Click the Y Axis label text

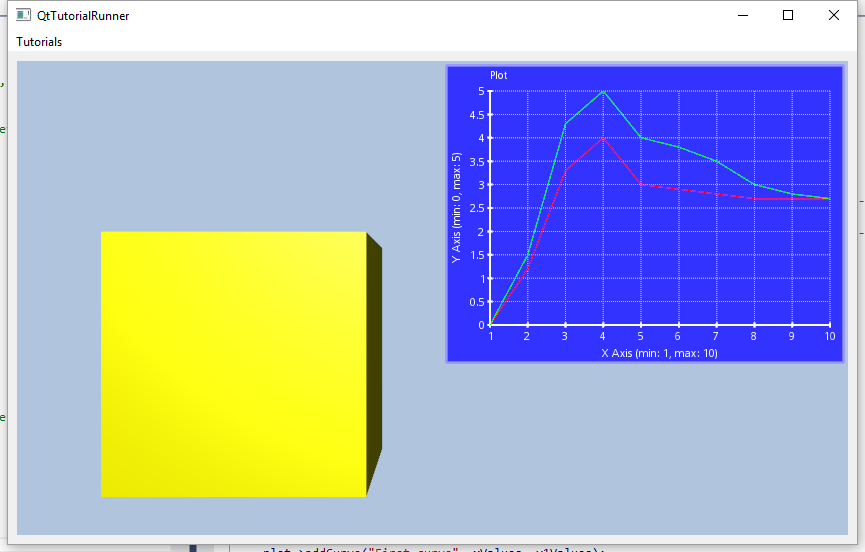click(456, 208)
